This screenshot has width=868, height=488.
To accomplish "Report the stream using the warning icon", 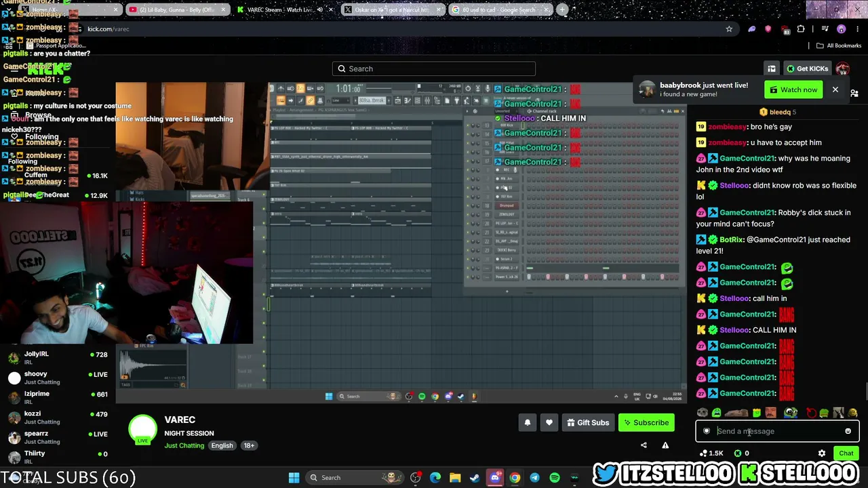I will tap(665, 445).
